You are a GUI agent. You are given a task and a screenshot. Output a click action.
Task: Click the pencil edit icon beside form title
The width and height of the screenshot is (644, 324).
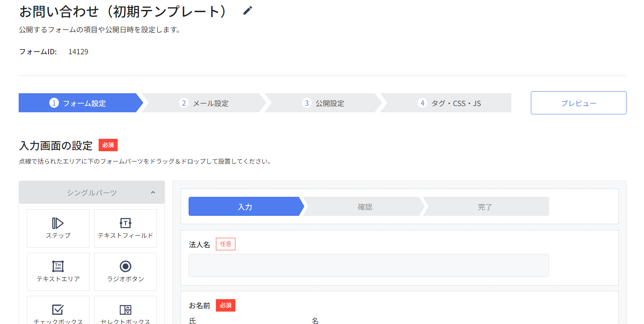tap(247, 11)
